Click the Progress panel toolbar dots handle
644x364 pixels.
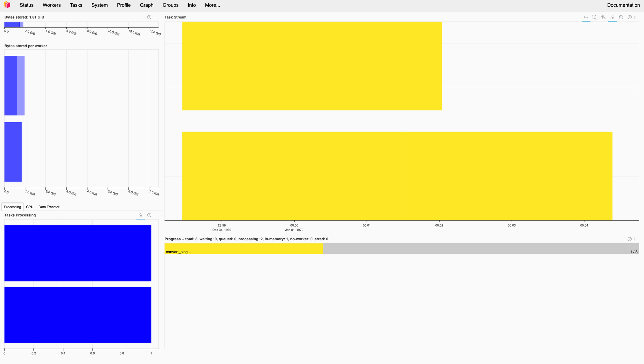(635, 239)
